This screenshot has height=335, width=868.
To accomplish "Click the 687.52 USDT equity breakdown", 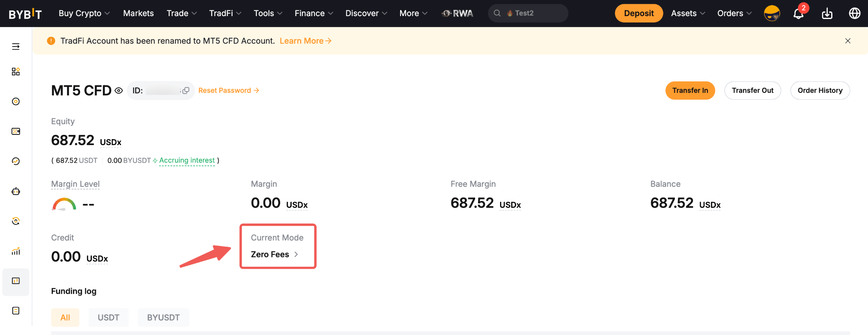I will (77, 160).
